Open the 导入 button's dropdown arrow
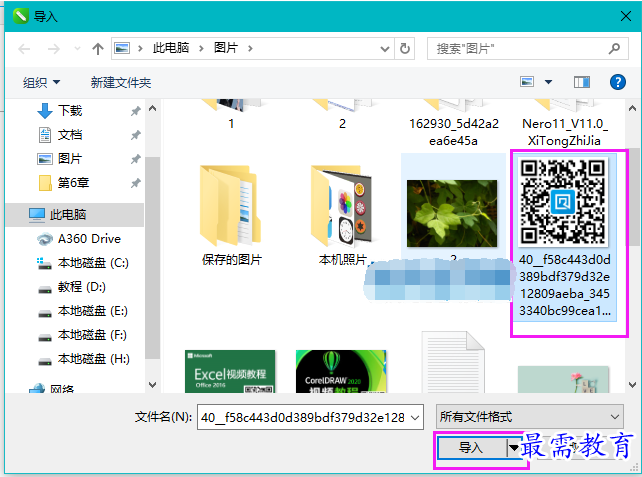 pyautogui.click(x=513, y=448)
